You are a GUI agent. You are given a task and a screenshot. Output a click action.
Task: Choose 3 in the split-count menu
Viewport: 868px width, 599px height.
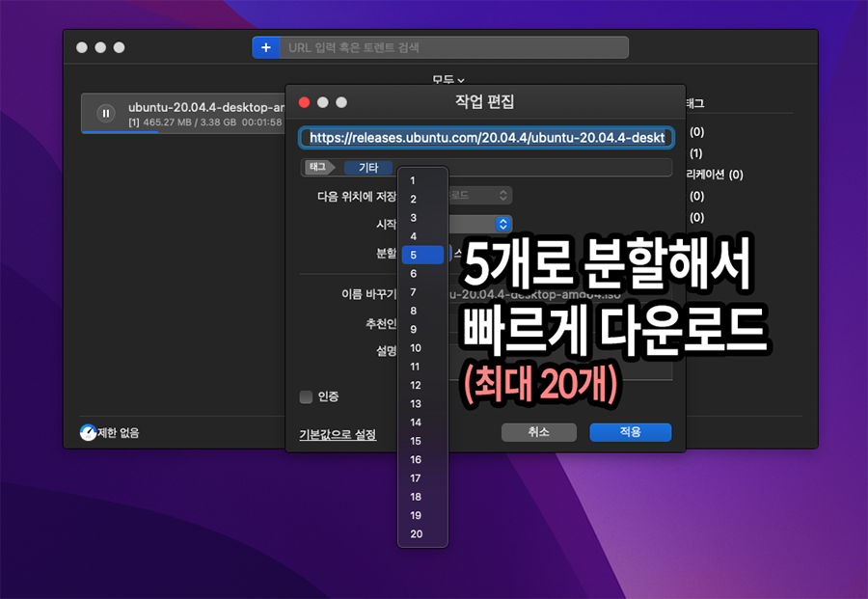tap(423, 218)
